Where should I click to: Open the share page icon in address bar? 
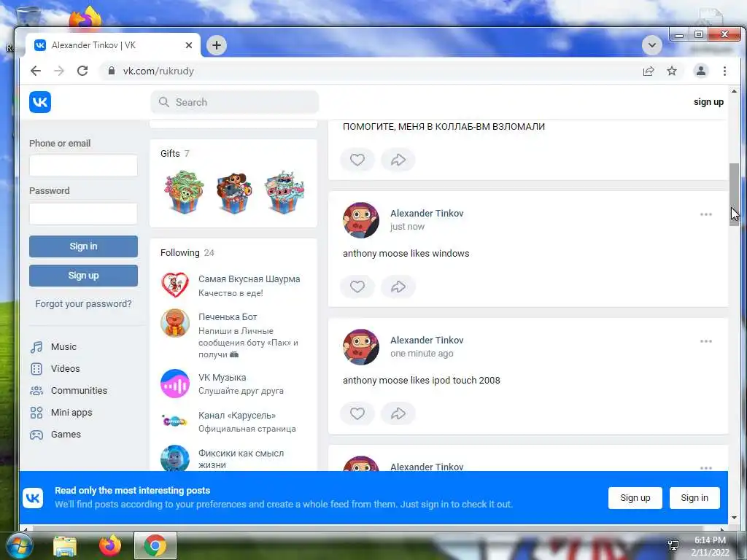click(649, 71)
